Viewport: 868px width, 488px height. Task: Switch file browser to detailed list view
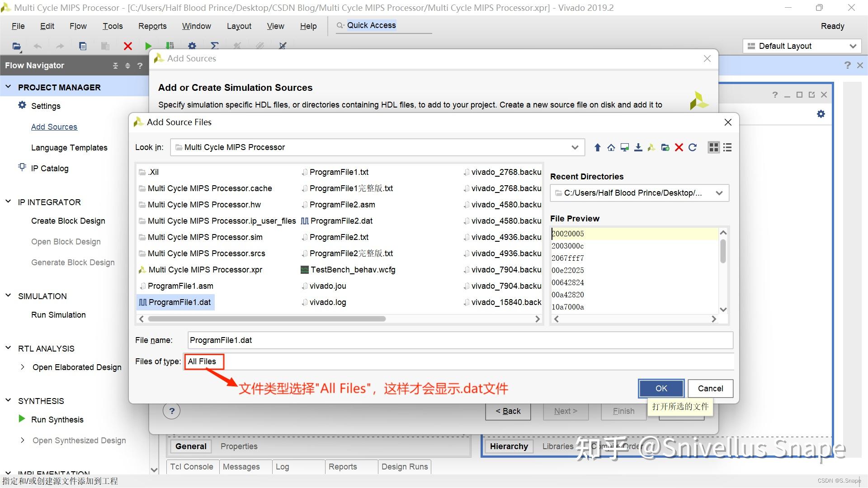pyautogui.click(x=727, y=147)
